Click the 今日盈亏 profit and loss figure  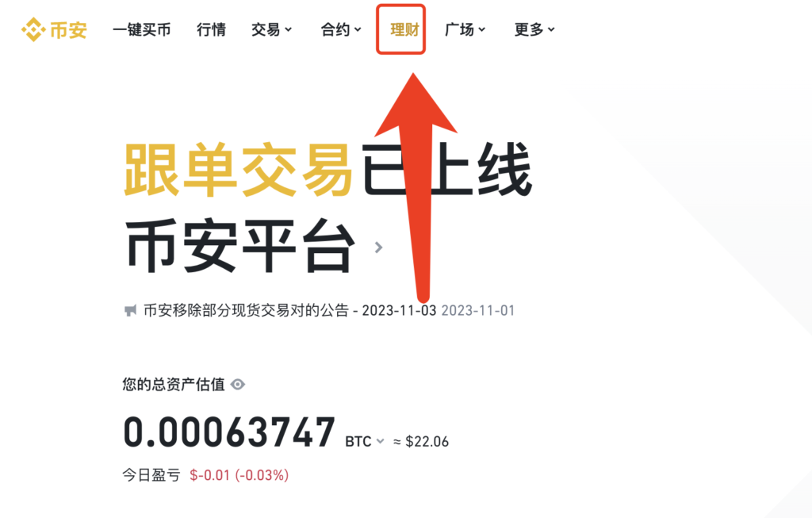click(x=239, y=475)
